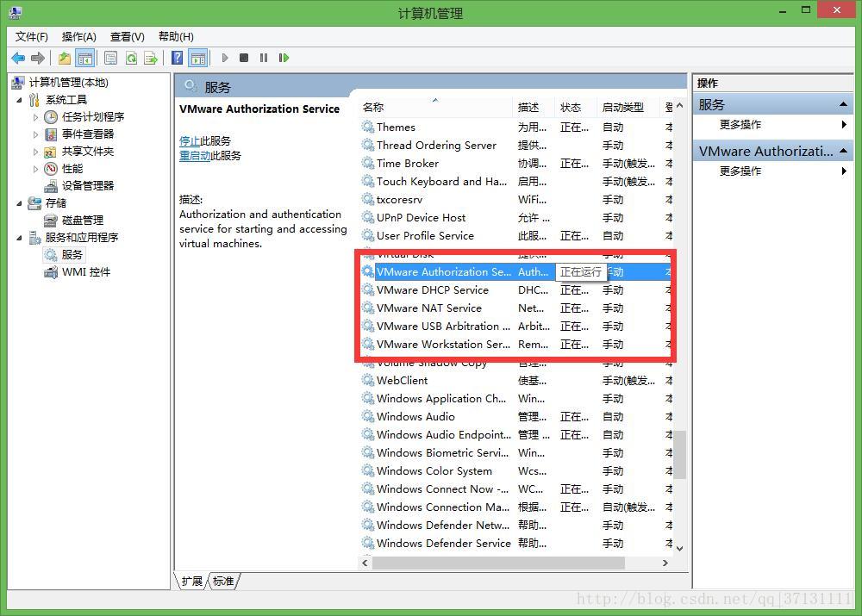Select the Windows Audio service row
The image size is (862, 616).
point(516,417)
